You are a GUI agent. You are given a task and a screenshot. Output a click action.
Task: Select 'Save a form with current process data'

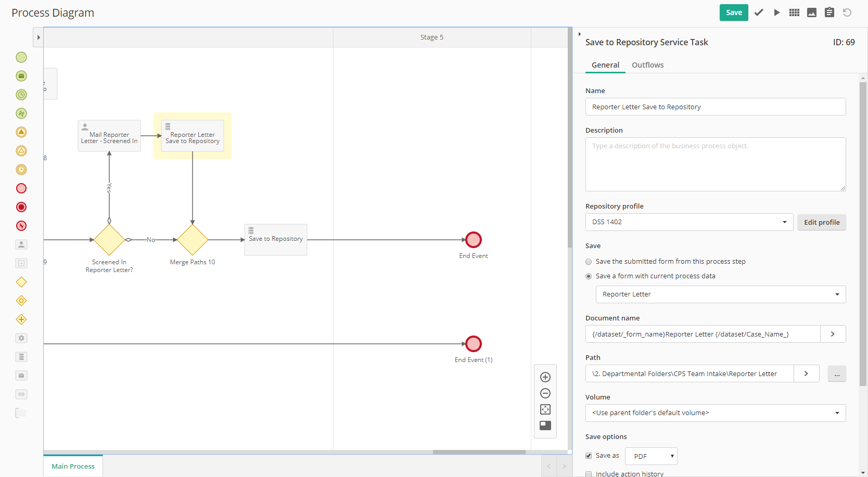pos(589,276)
